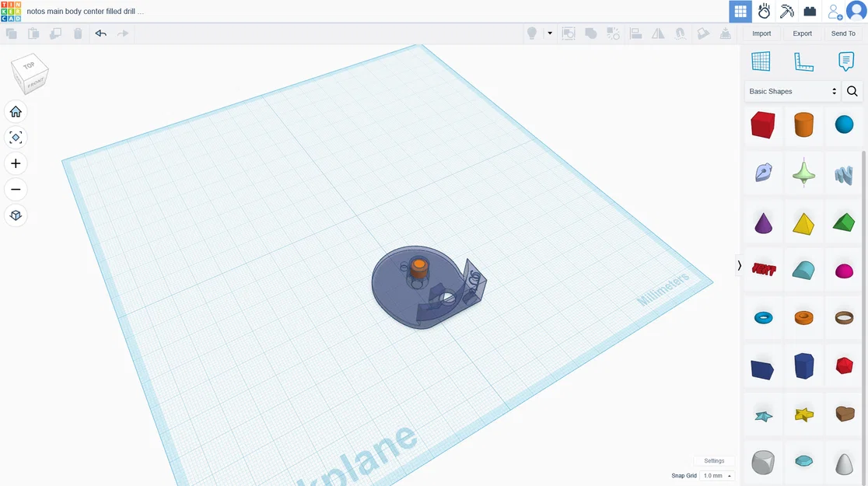Select the orange Cylinder shape
Viewport: 868px width, 486px height.
803,124
